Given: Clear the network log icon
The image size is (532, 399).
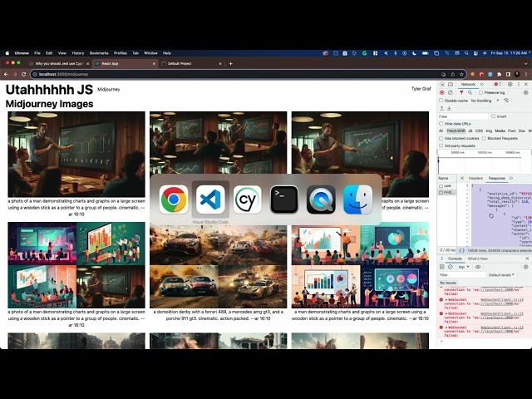Looking at the screenshot, I should point(451,92).
